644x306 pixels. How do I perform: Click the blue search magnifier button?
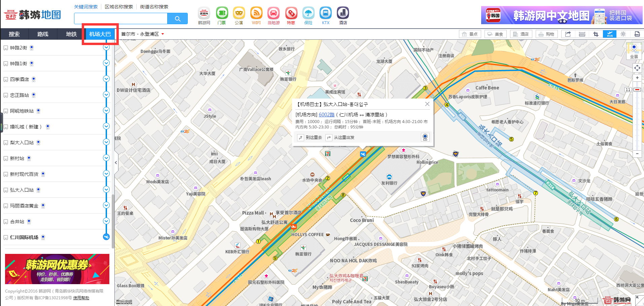[178, 18]
